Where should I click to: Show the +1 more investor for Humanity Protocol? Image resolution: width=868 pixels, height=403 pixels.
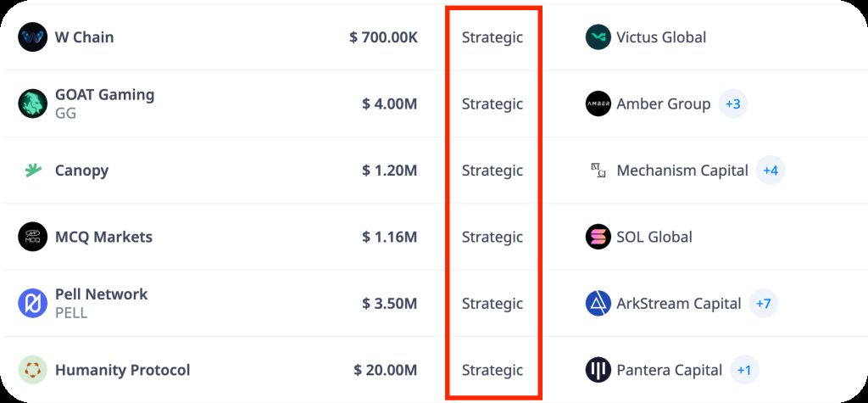[x=744, y=370]
